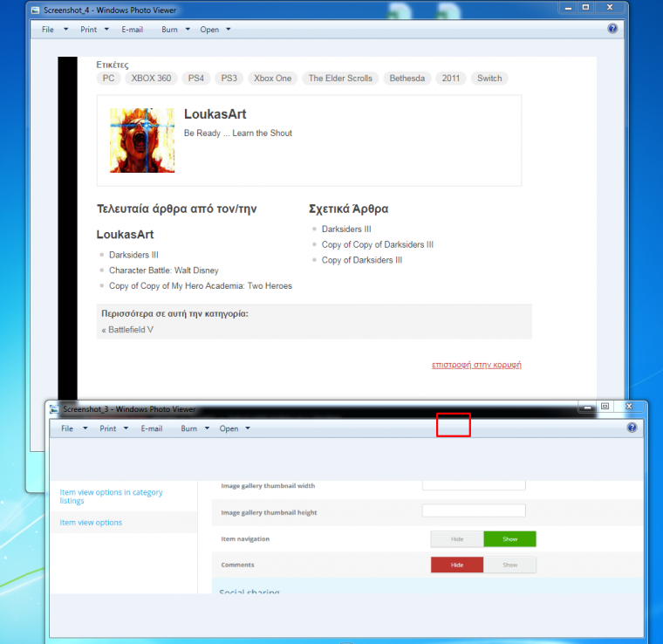Open Print menu in Screenshot_3 window

108,428
